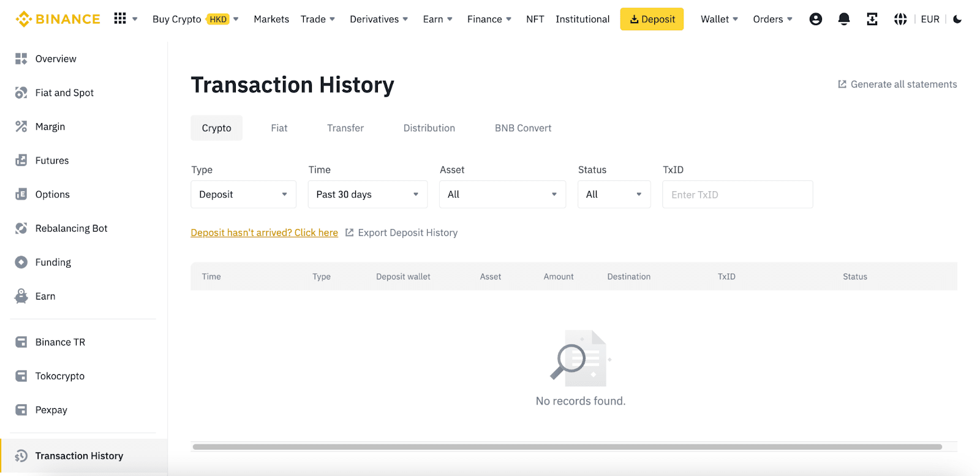Select the BNB Convert tab

tap(522, 128)
